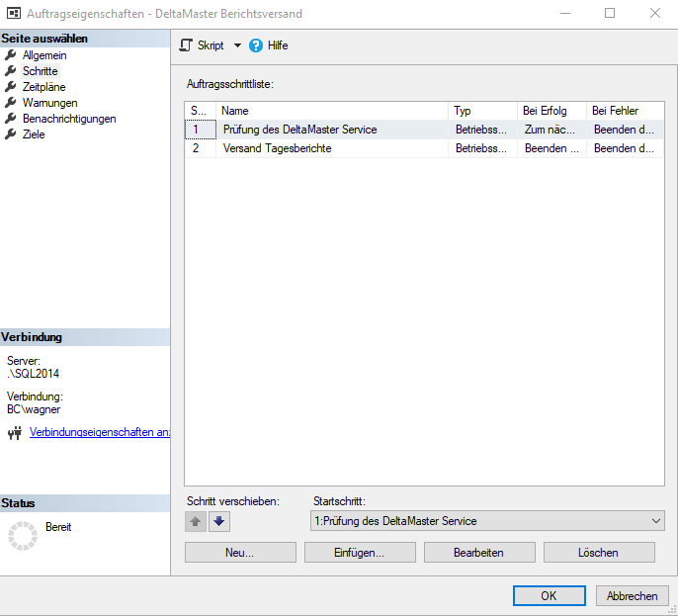The height and width of the screenshot is (616, 678).
Task: Move step down with arrow button
Action: click(x=219, y=521)
